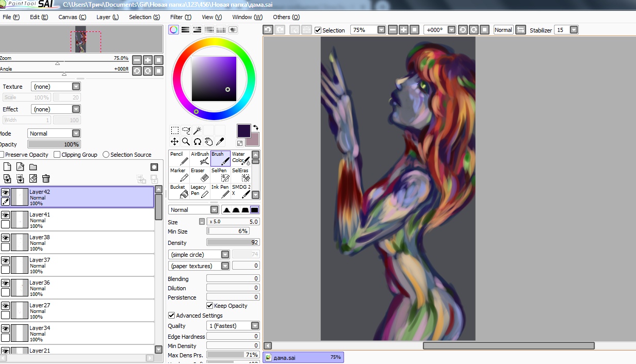Uncheck Keep Opacity checkbox

coord(210,306)
